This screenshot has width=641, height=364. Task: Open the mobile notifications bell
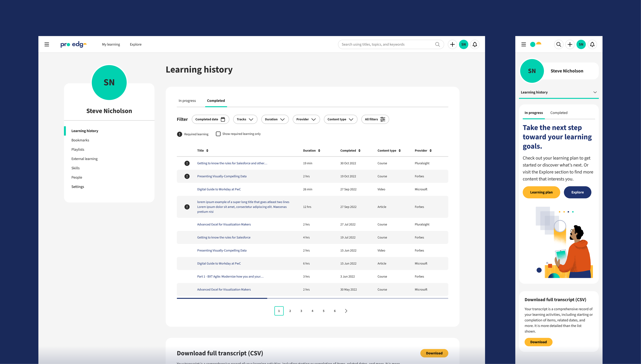(592, 45)
